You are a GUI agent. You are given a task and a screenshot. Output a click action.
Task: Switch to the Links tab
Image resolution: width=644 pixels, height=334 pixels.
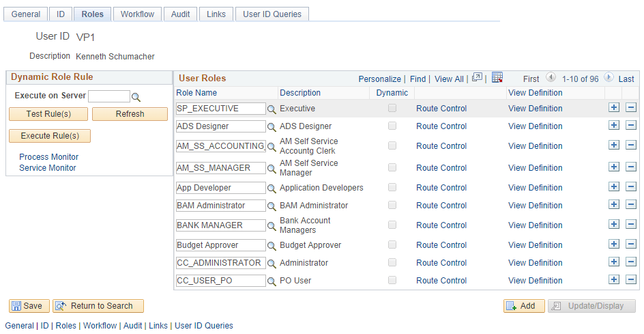click(216, 14)
